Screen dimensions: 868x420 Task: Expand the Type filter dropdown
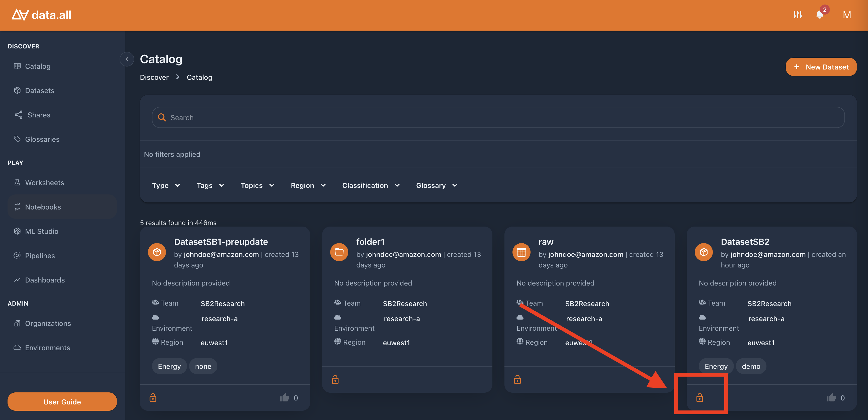coord(166,185)
